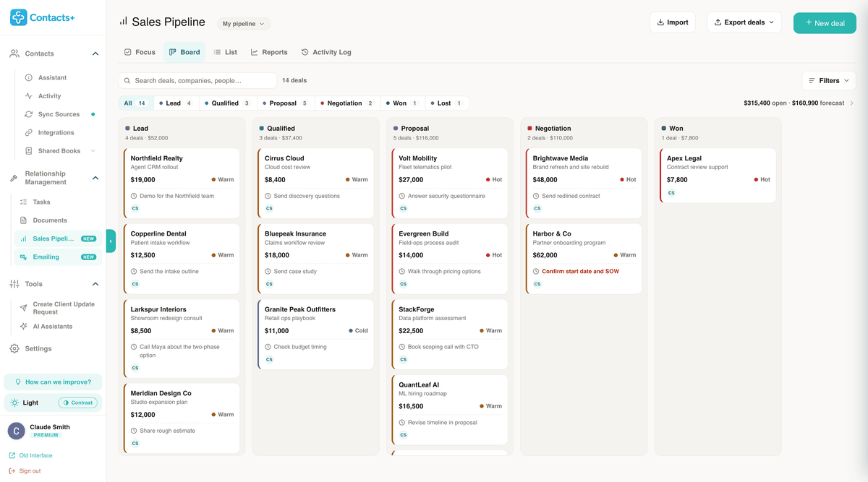
Task: Open the Activity sidebar item
Action: (49, 96)
